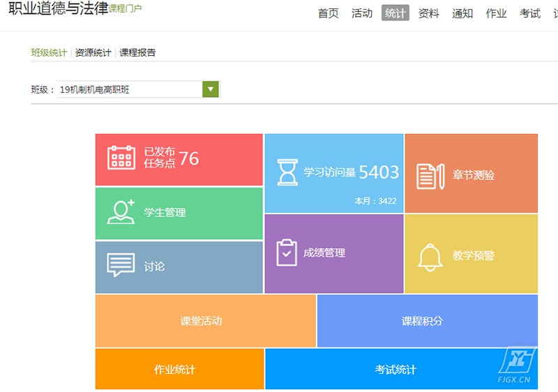Click the chat bubble icon for 讨论
The width and height of the screenshot is (558, 392).
pyautogui.click(x=121, y=266)
